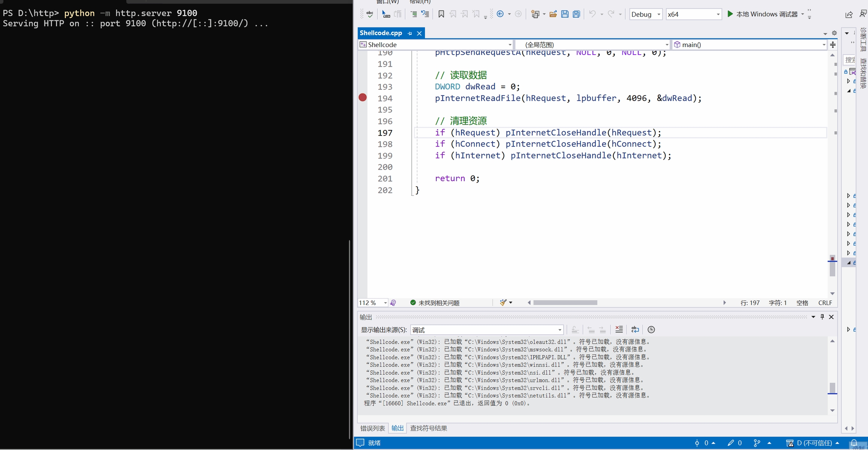This screenshot has width=868, height=450.
Task: Clear all output with red X icon
Action: 619,329
